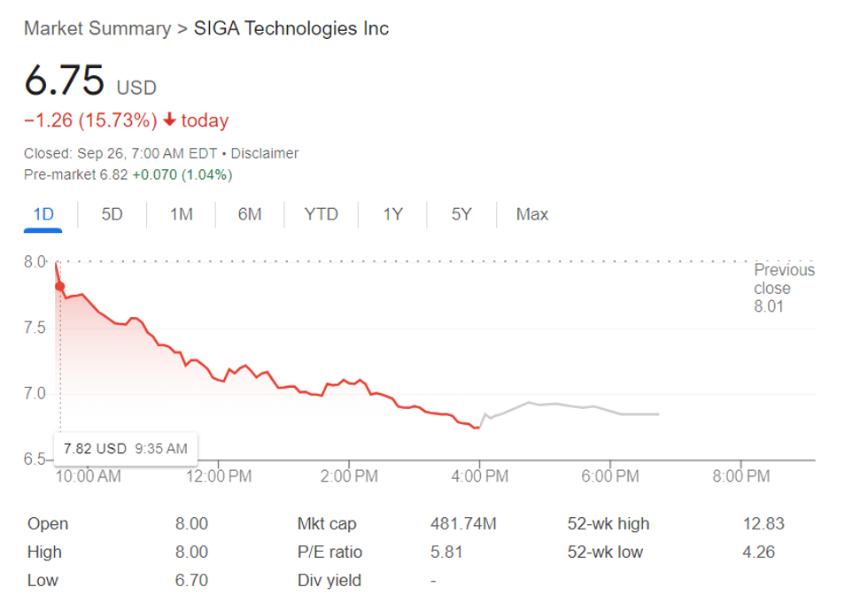Click the 52-wk high value 12.83
This screenshot has width=868, height=595.
pos(763,524)
